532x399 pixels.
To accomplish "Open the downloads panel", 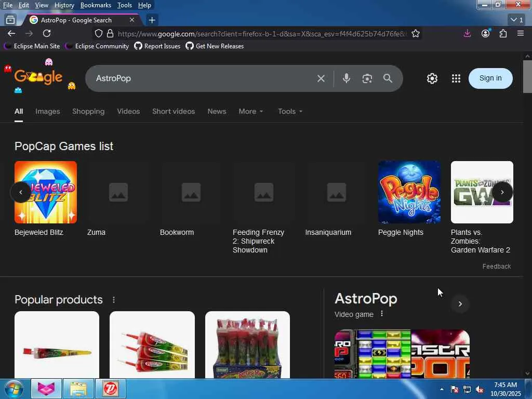I will pos(467,33).
